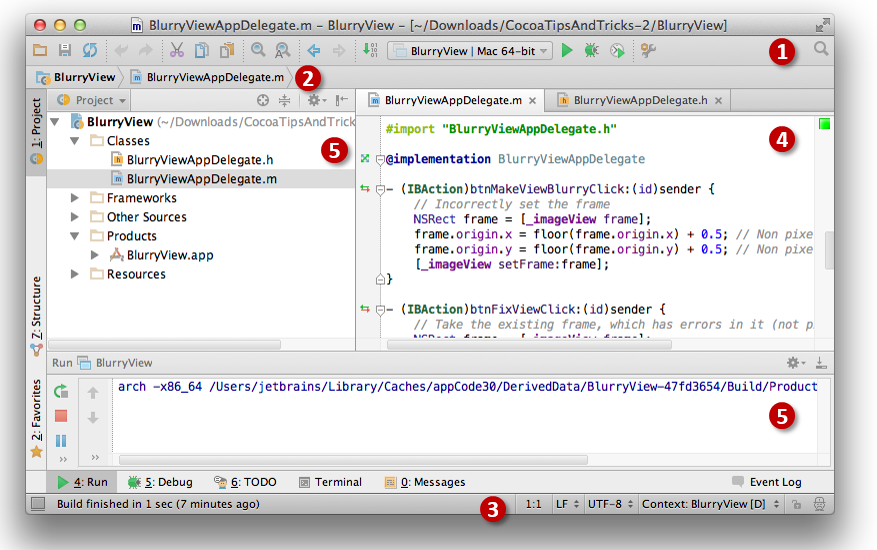Open the Event Log

pyautogui.click(x=767, y=482)
